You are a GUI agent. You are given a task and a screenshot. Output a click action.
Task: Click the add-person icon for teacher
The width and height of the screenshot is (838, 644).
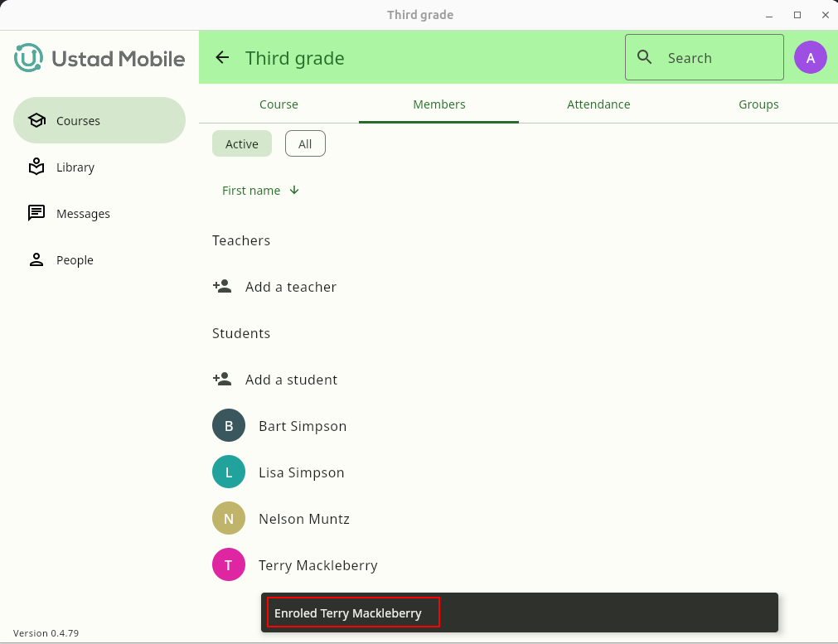[x=222, y=287]
